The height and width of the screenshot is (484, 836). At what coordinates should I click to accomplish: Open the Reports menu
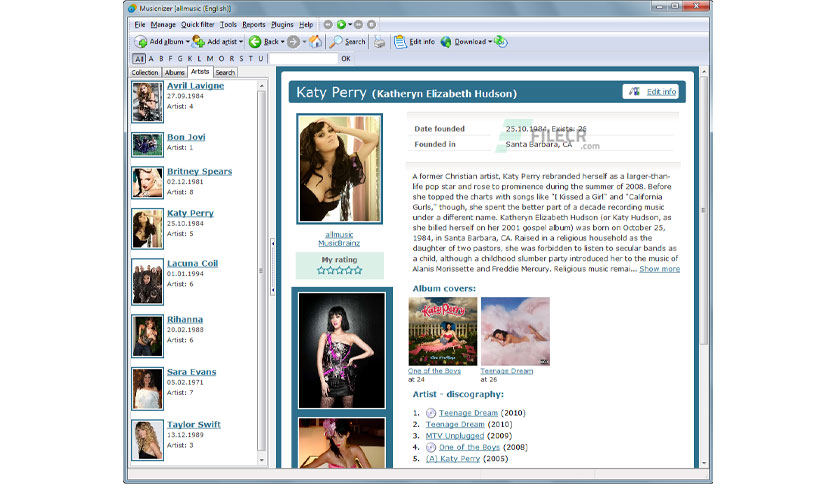pyautogui.click(x=254, y=25)
